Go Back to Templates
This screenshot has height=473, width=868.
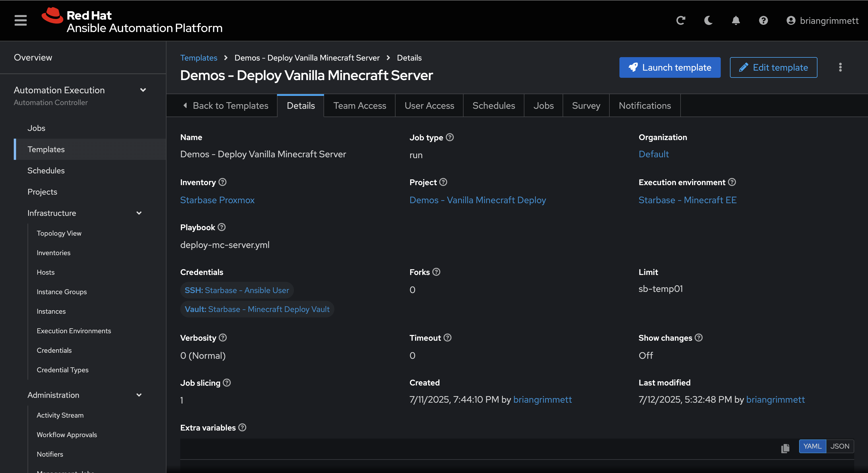tap(225, 105)
